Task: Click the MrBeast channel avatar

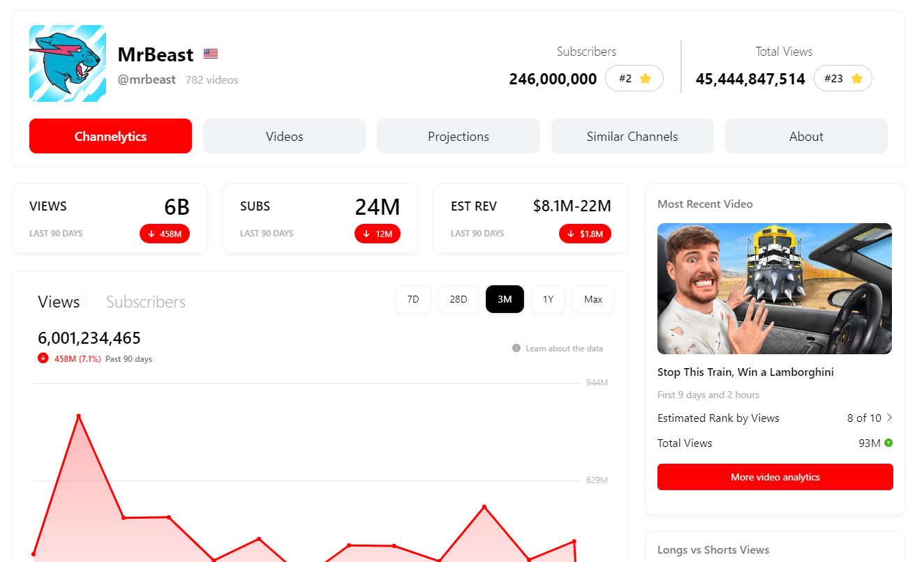Action: point(67,63)
